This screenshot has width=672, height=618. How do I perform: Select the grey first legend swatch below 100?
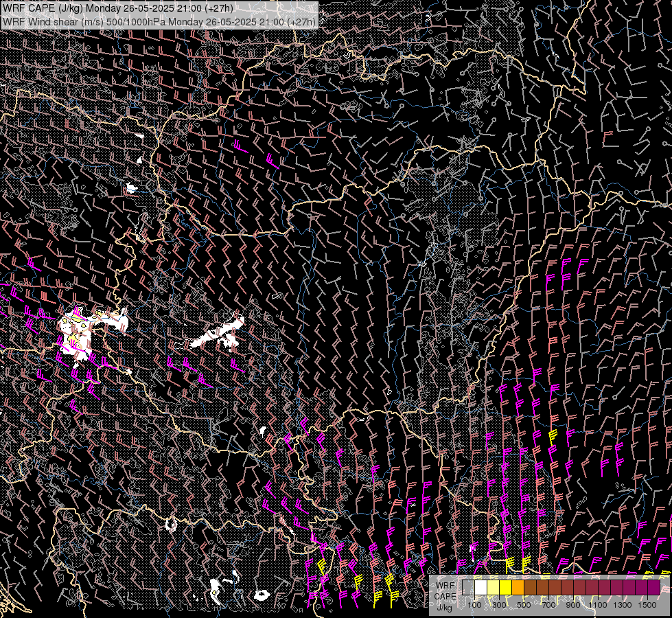tap(468, 587)
